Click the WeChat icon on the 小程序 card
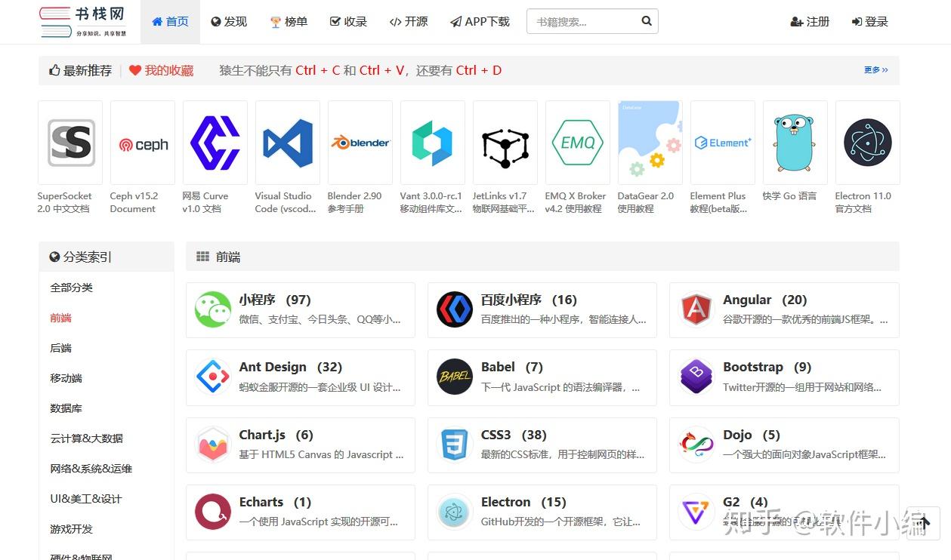This screenshot has width=951, height=560. pyautogui.click(x=212, y=309)
